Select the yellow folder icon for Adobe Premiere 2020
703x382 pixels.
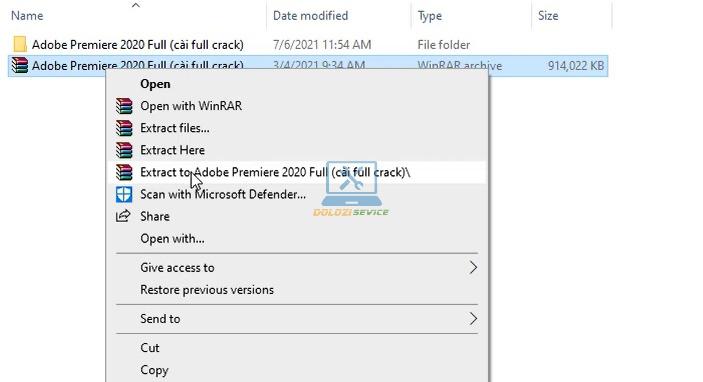coord(20,44)
